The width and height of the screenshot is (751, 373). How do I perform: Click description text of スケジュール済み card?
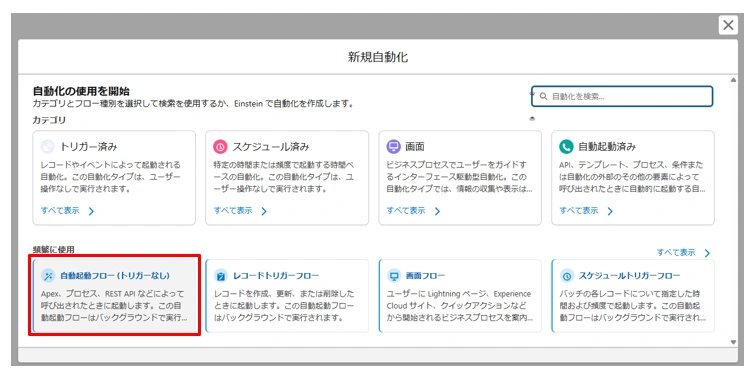[x=284, y=177]
